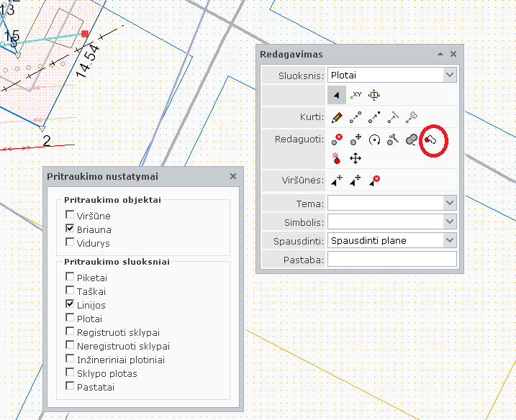Uncheck the Briauna snapping checkbox
The height and width of the screenshot is (420, 516).
tap(70, 228)
